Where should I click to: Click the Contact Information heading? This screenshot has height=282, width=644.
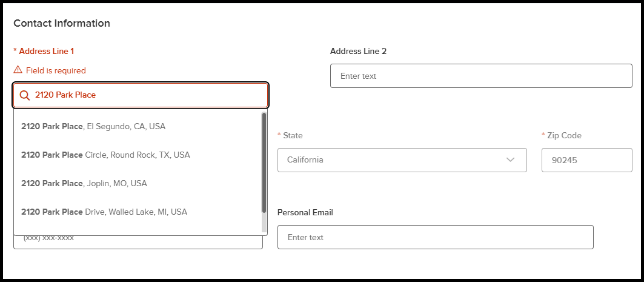(62, 24)
